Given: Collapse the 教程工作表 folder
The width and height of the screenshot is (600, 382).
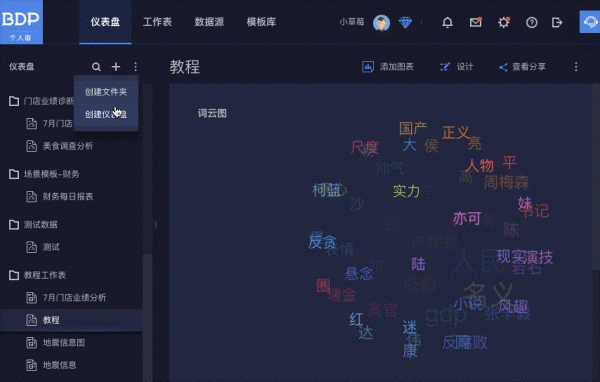Looking at the screenshot, I should click(14, 275).
